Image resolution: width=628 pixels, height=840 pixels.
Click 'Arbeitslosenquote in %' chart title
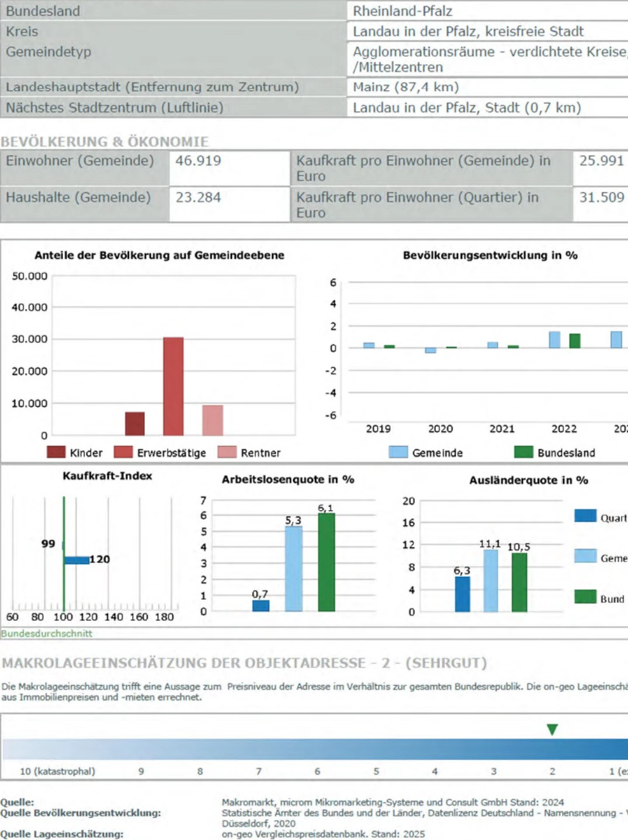pos(288,479)
